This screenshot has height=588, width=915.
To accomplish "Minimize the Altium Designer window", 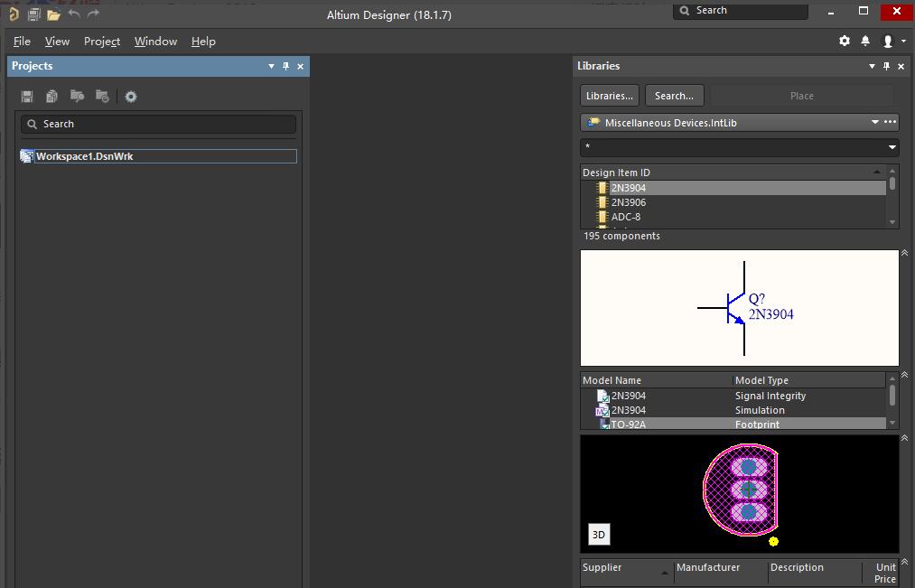I will coord(830,12).
